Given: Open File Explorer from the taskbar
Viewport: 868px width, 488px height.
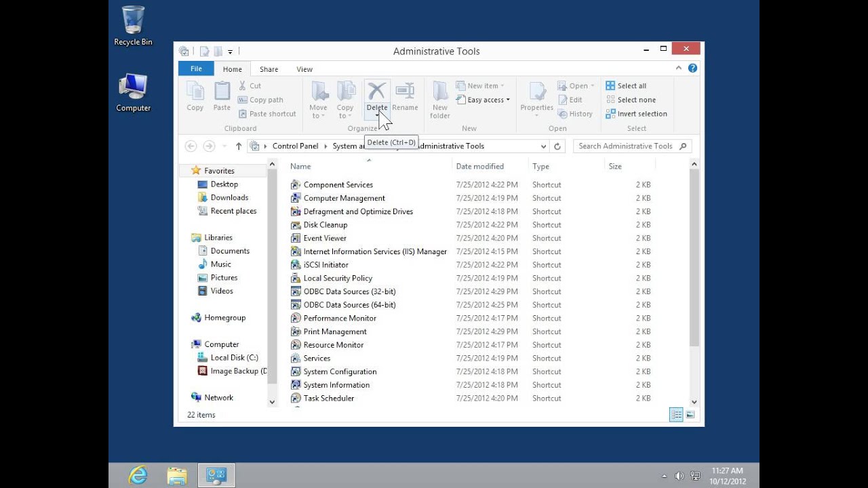Looking at the screenshot, I should (x=177, y=475).
